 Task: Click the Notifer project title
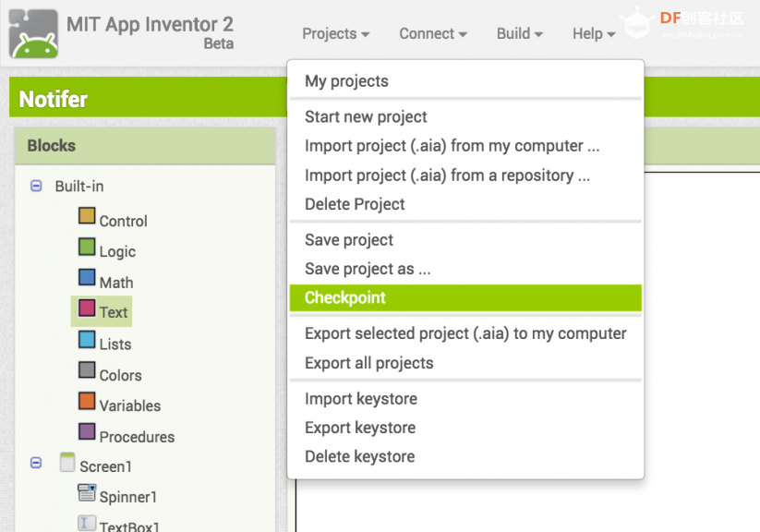click(x=54, y=99)
